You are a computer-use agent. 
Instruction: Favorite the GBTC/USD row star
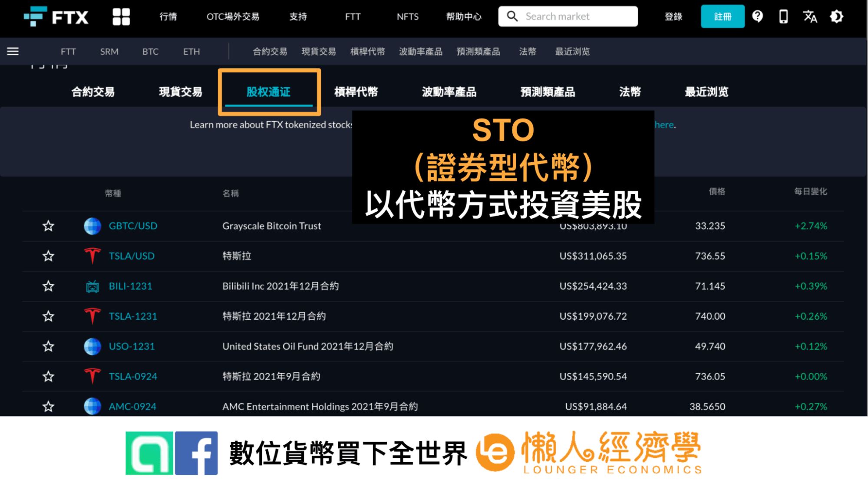point(48,226)
